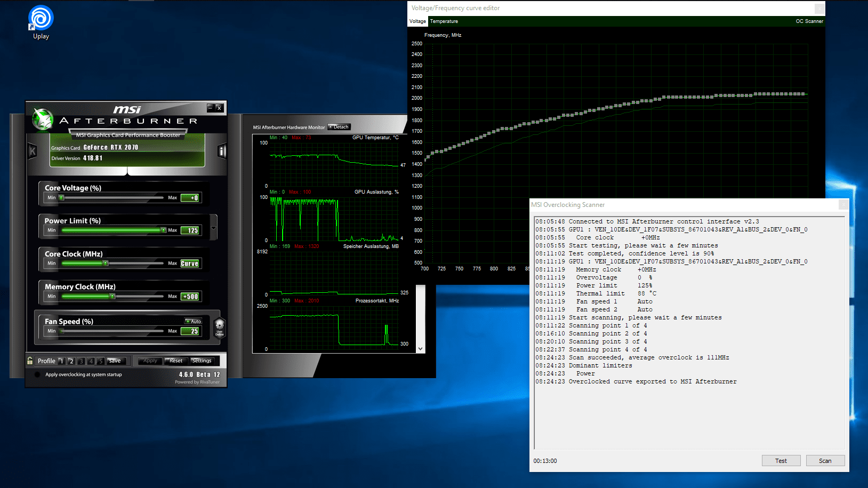Click the Core Clock Curve value field

pyautogui.click(x=190, y=263)
